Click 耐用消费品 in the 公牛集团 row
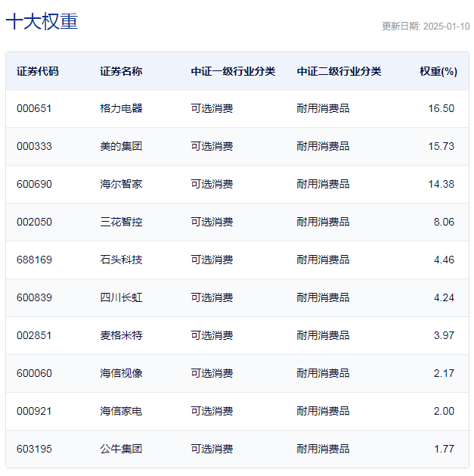This screenshot has width=474, height=476. pyautogui.click(x=323, y=449)
